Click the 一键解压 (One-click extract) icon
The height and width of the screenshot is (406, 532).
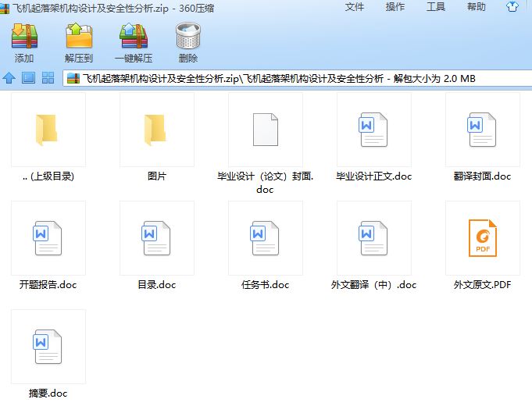click(134, 36)
